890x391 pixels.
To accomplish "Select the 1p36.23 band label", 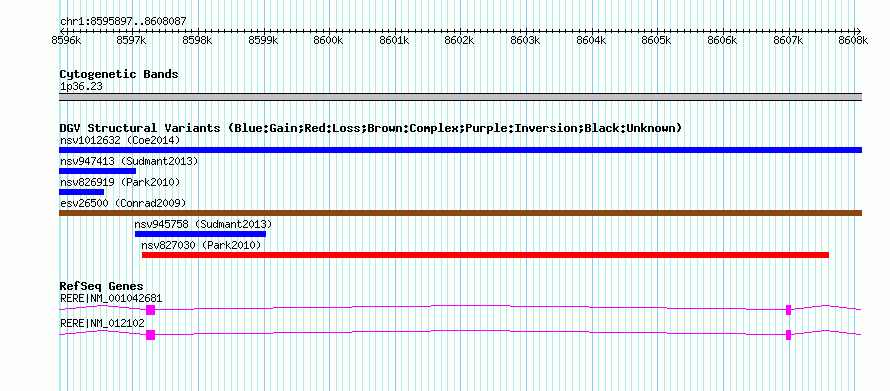I will (81, 87).
